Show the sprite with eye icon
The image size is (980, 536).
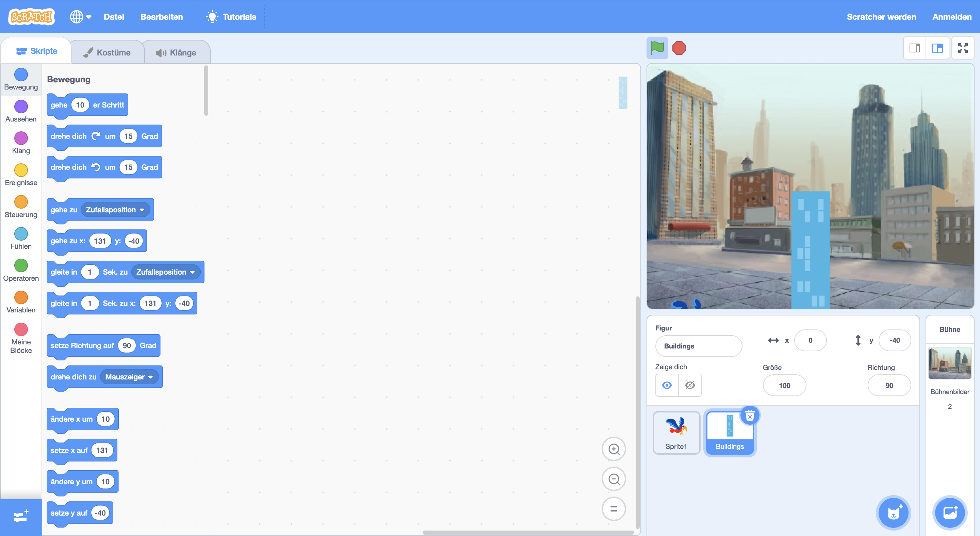667,385
